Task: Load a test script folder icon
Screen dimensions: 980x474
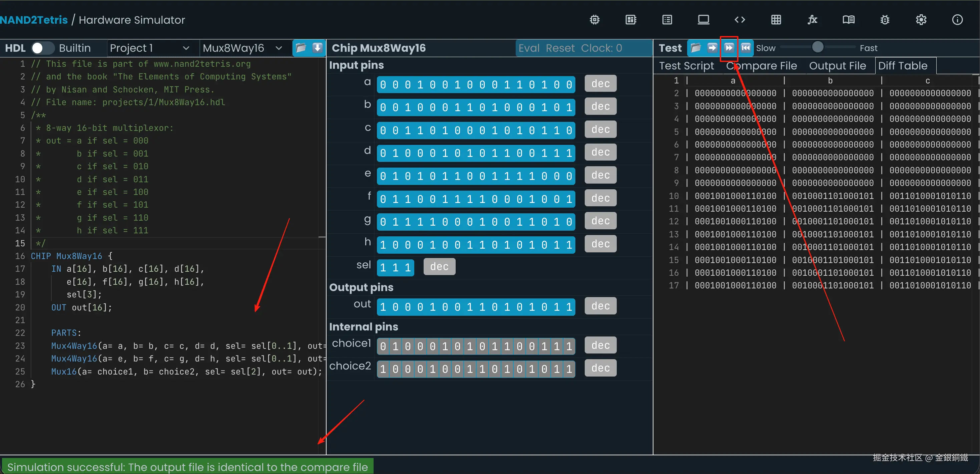Action: [695, 48]
